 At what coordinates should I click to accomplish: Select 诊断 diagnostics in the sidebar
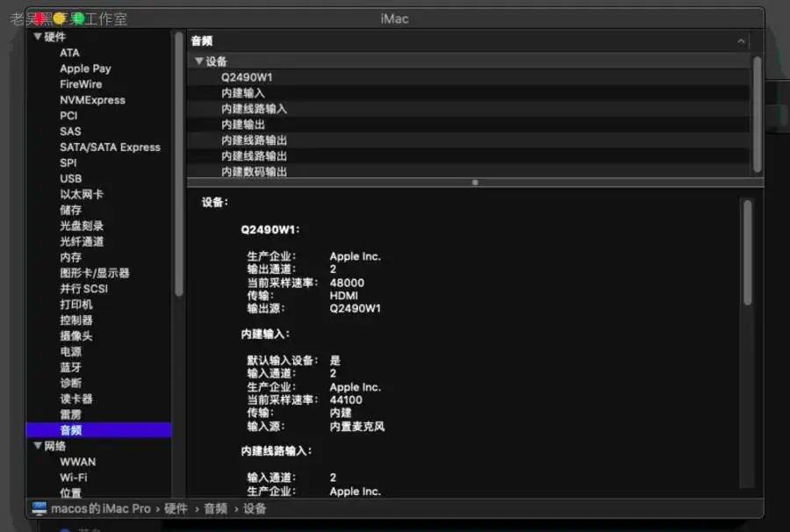point(70,383)
